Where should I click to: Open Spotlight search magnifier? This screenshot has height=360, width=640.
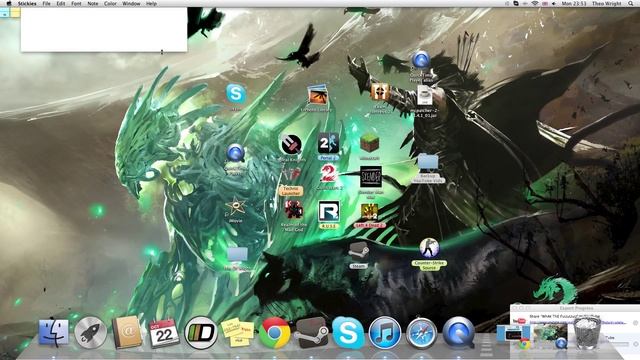point(631,4)
